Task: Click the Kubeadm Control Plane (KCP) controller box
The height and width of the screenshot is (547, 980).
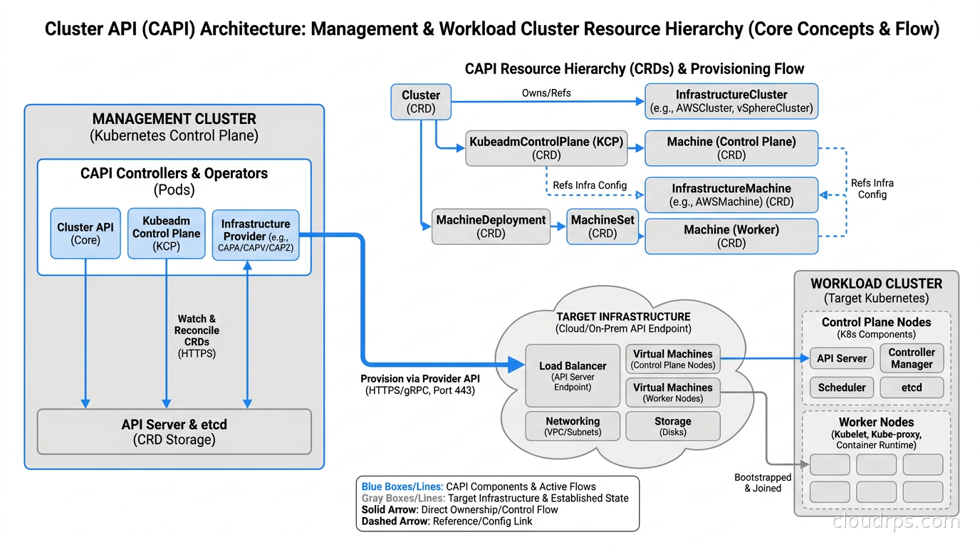Action: click(166, 234)
